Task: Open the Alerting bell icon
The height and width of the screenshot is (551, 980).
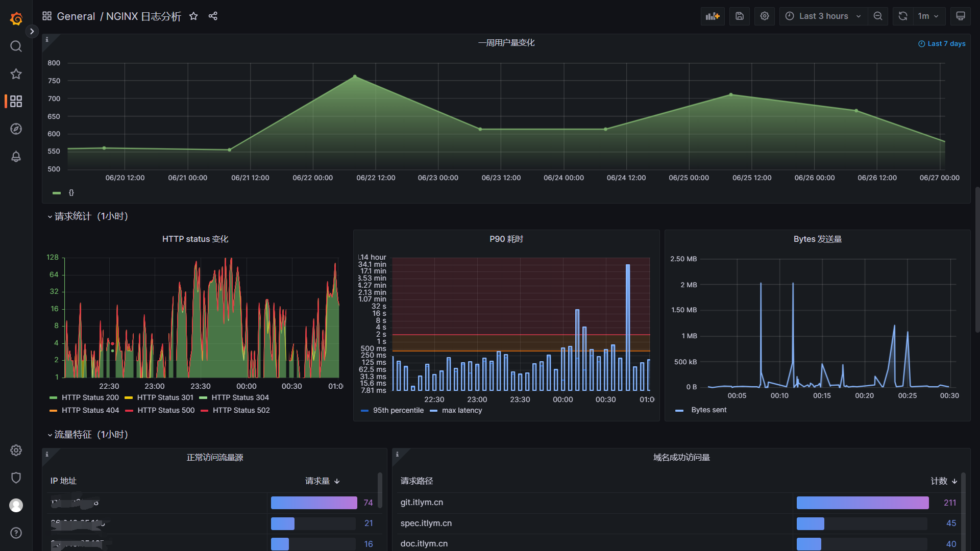Action: (x=16, y=157)
